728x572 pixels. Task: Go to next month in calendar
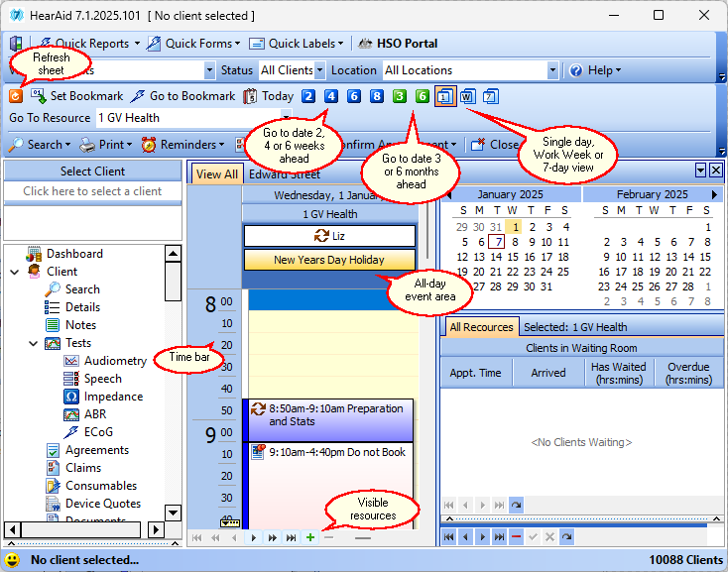tap(714, 195)
